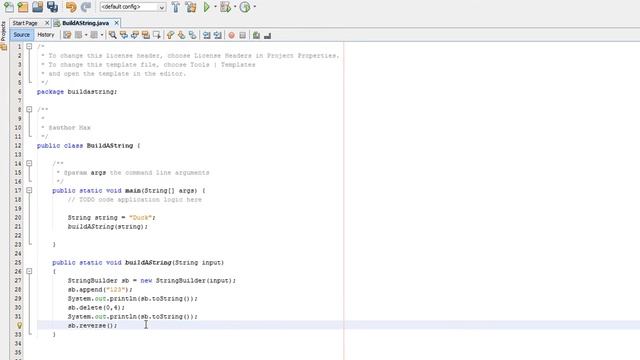The image size is (640, 360).
Task: Click 'public static void main' method signature
Action: point(129,191)
